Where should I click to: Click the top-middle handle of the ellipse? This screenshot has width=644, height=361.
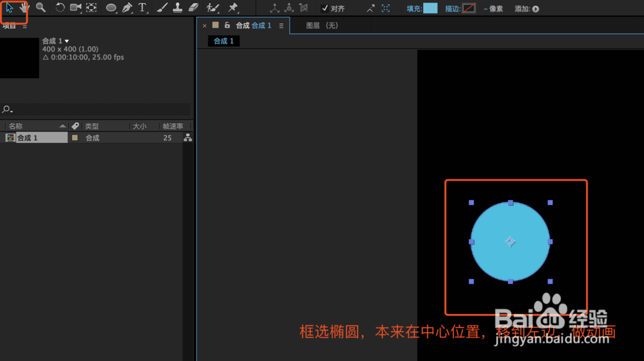tap(511, 202)
